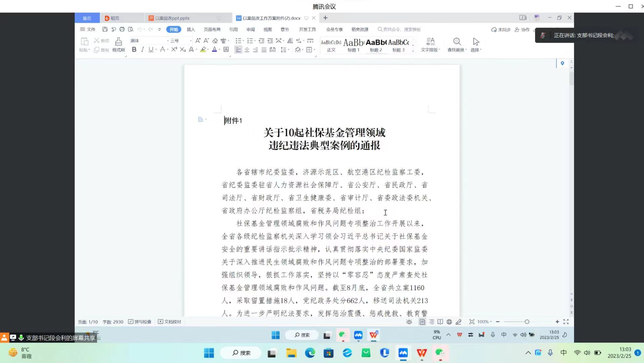The width and height of the screenshot is (644, 363).
Task: Open Tencent Meeting icon in bottom taskbar
Action: click(x=403, y=353)
